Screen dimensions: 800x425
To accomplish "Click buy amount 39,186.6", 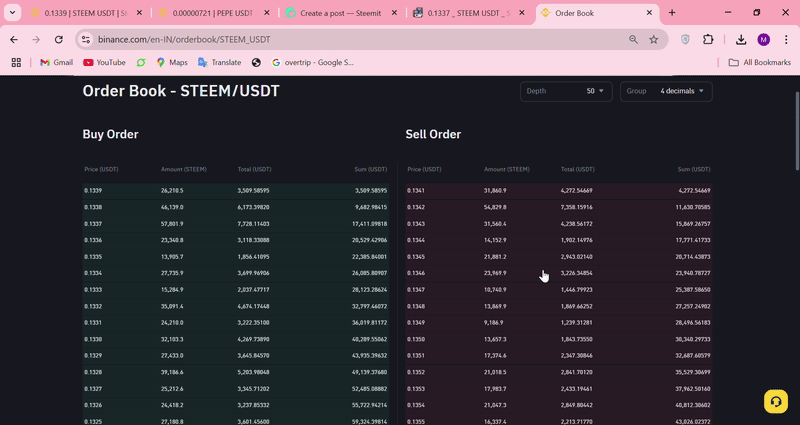I will click(x=172, y=372).
